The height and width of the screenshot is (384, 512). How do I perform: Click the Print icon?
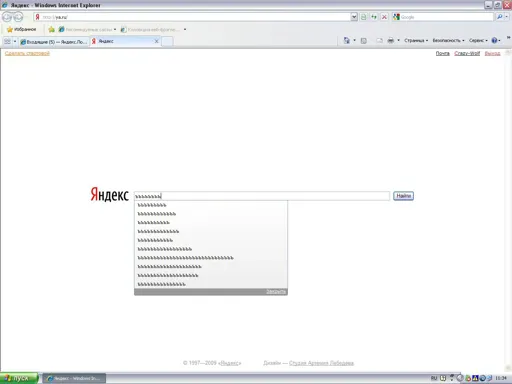[391, 40]
